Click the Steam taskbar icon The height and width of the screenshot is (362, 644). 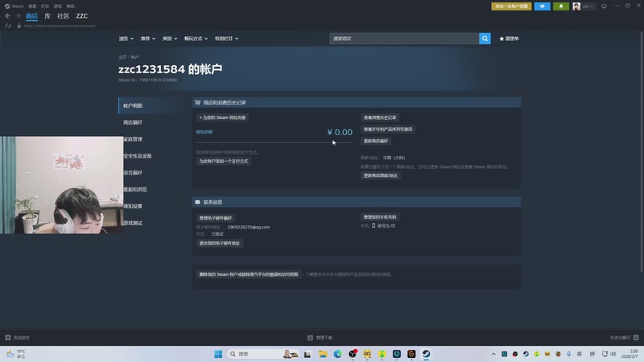click(427, 354)
